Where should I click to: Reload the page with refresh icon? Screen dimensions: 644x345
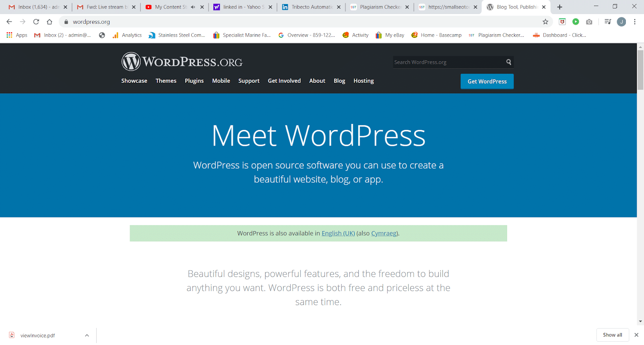pos(36,22)
